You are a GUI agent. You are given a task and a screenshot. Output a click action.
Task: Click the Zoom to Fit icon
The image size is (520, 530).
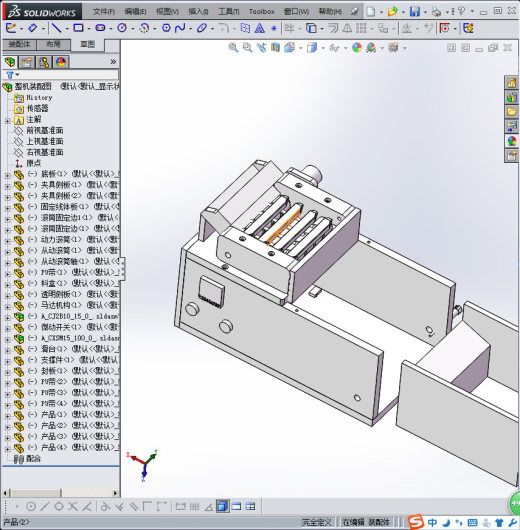pos(233,48)
